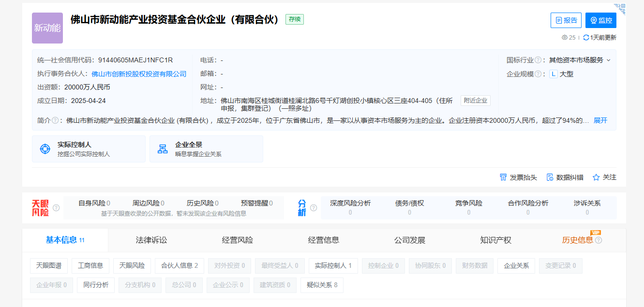Open the 实际控制人 card

[89, 149]
